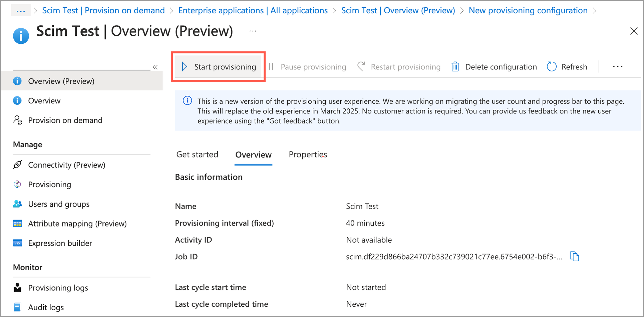Click the Delete configuration trash icon
644x317 pixels.
(x=455, y=67)
